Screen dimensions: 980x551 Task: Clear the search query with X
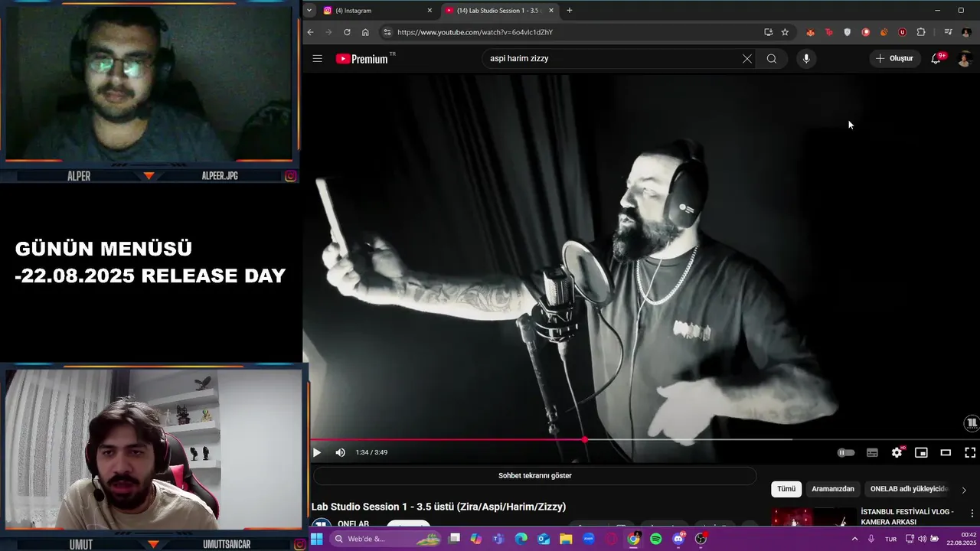click(x=747, y=58)
